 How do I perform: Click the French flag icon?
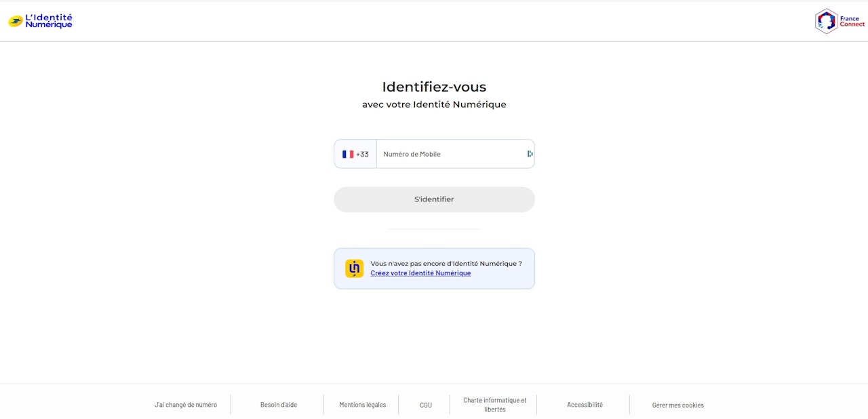pos(348,154)
